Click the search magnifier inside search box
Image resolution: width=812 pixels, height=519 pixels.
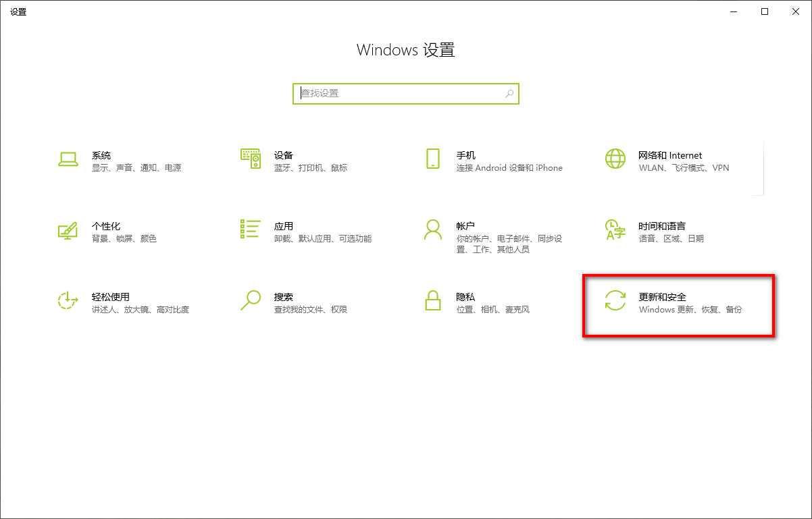(509, 93)
